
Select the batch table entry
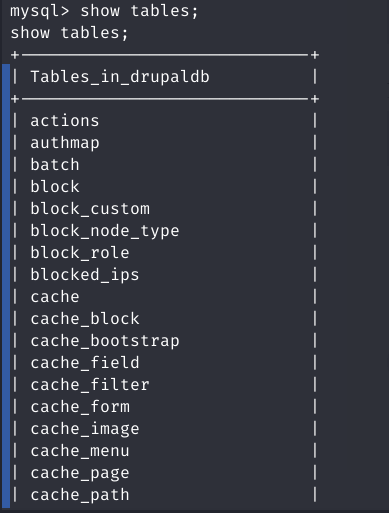(x=55, y=165)
